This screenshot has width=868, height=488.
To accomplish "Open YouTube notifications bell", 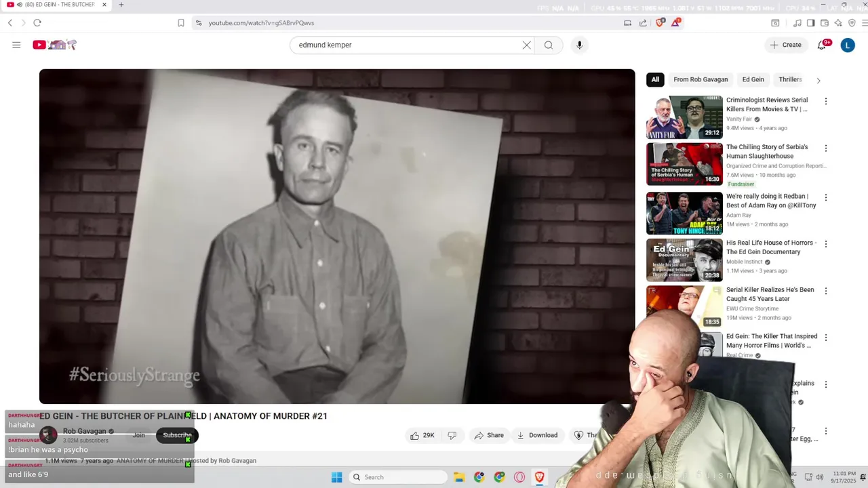I will pos(822,45).
